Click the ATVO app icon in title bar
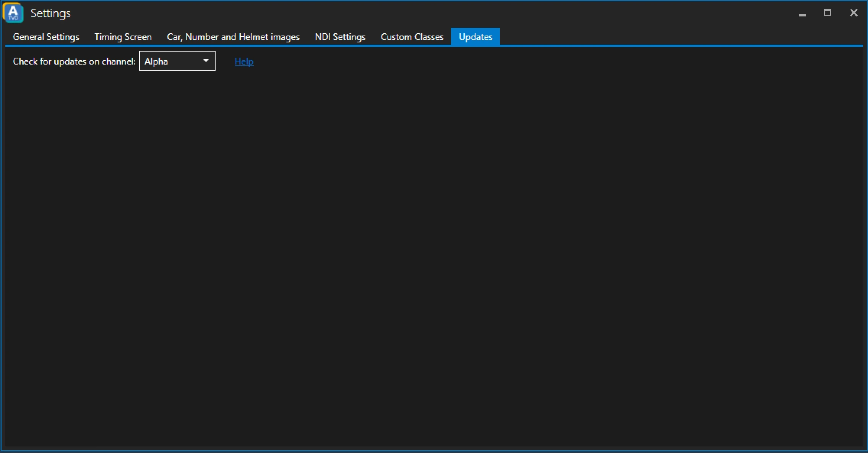Screen dimensions: 868x453 pyautogui.click(x=13, y=13)
